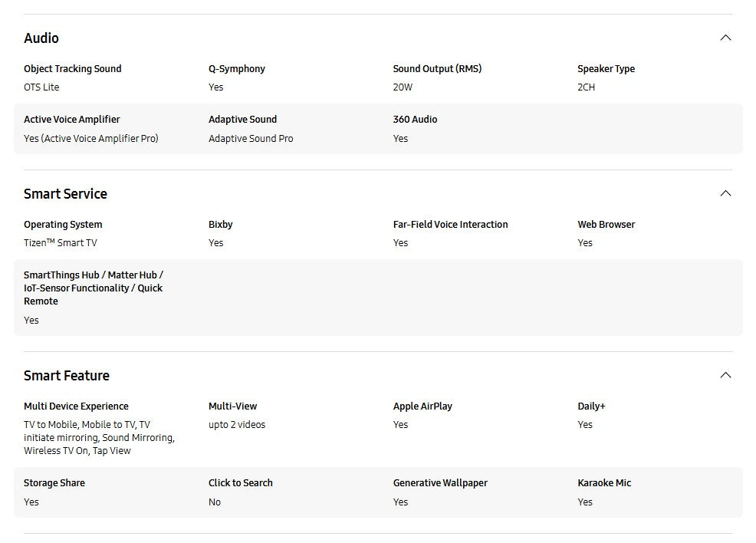Click the Generative Wallpaper spec label

point(440,483)
